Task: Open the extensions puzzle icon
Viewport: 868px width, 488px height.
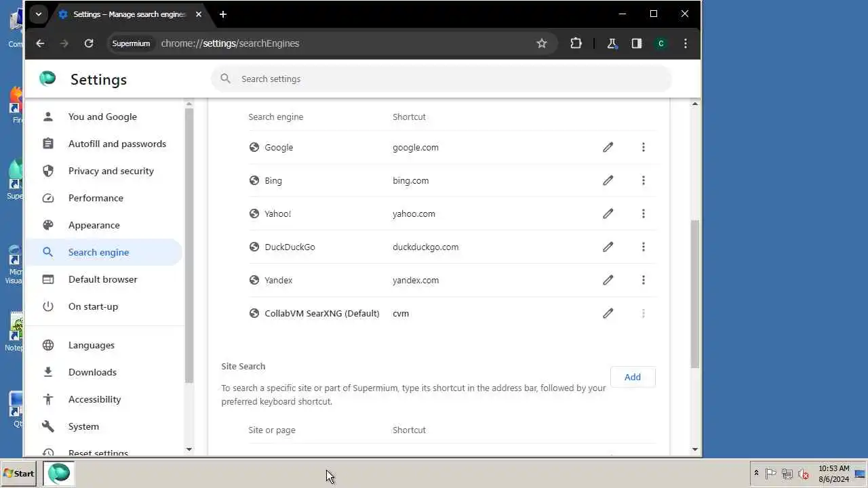Action: pos(576,43)
